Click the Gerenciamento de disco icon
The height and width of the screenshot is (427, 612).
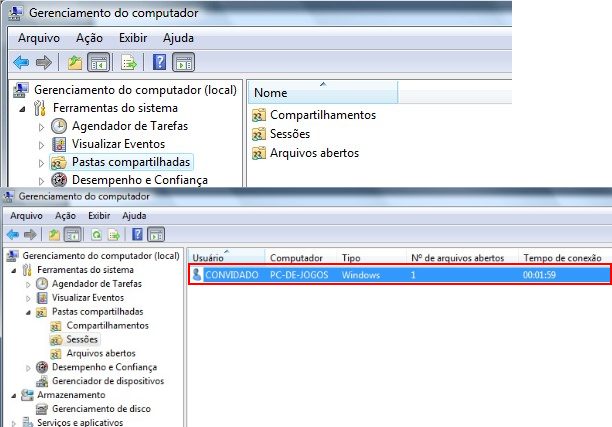click(42, 409)
